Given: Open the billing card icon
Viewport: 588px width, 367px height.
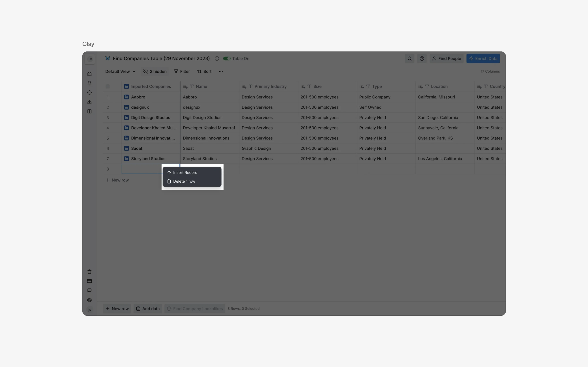Looking at the screenshot, I should click(89, 281).
